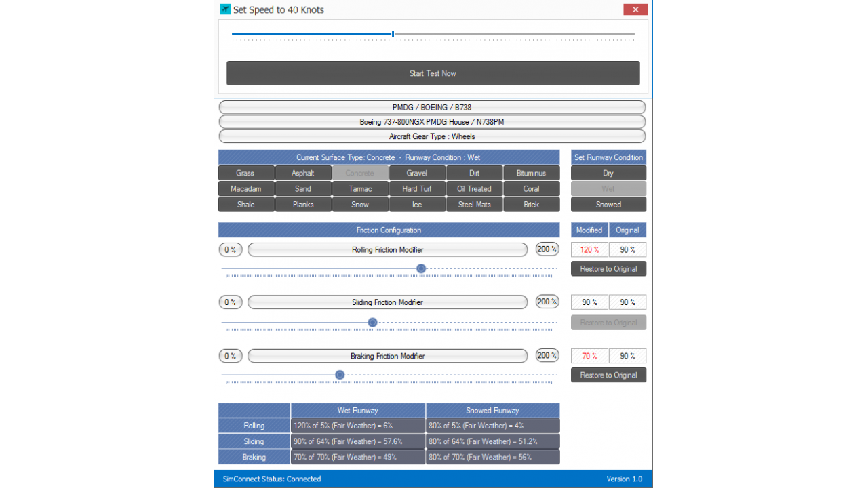Viewport: 868px width, 488px height.
Task: Select the Asphalt surface type
Action: (303, 173)
